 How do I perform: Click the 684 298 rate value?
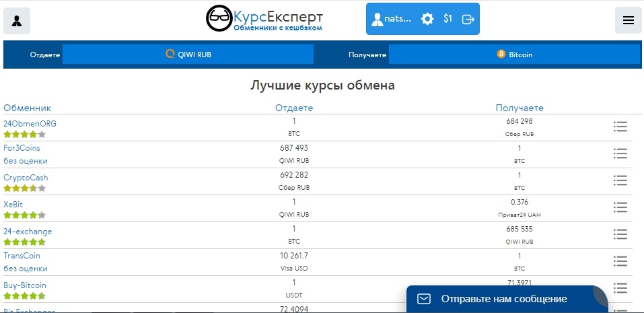[x=520, y=122]
